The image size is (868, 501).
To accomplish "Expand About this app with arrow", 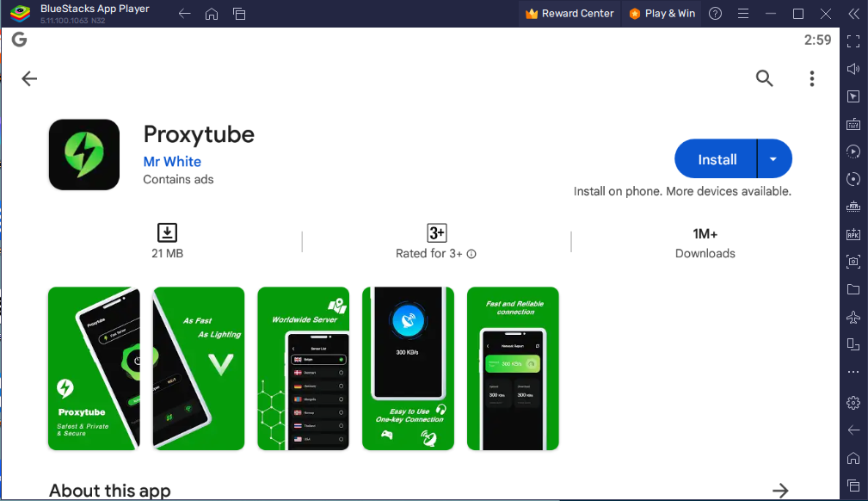I will click(x=780, y=490).
